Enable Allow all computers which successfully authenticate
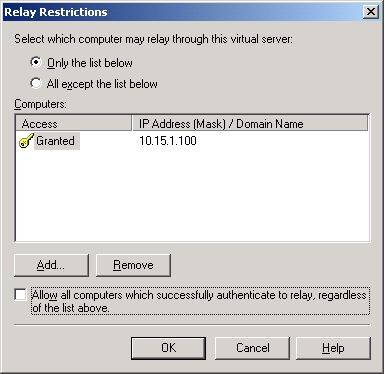The height and width of the screenshot is (374, 385). coord(20,295)
